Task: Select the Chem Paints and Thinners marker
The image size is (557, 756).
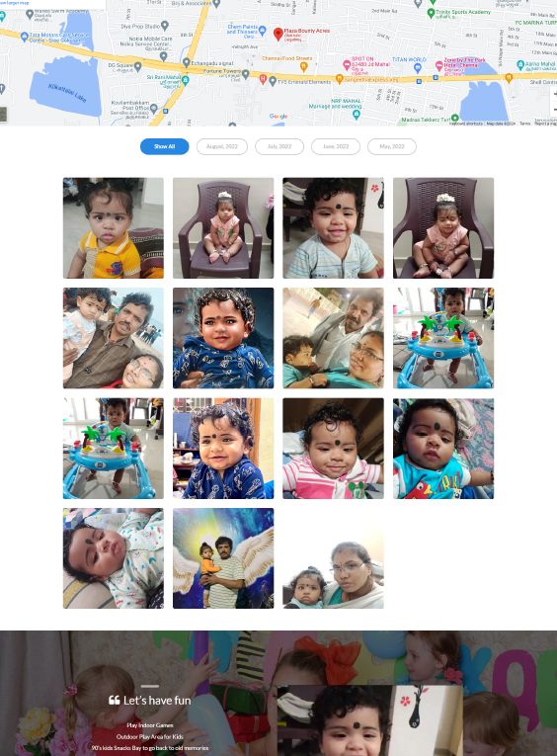Action: (x=262, y=31)
